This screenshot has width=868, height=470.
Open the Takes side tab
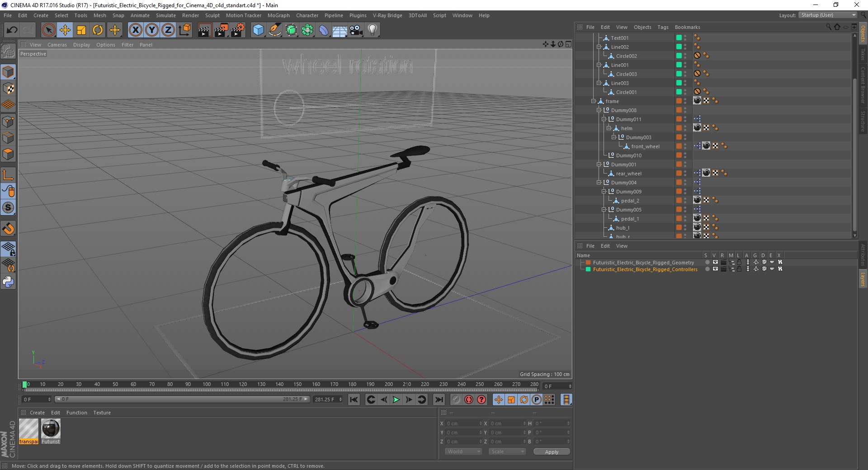[x=863, y=54]
